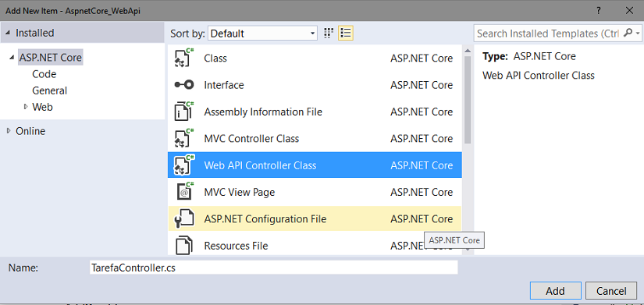Click the Cancel button

pos(611,291)
